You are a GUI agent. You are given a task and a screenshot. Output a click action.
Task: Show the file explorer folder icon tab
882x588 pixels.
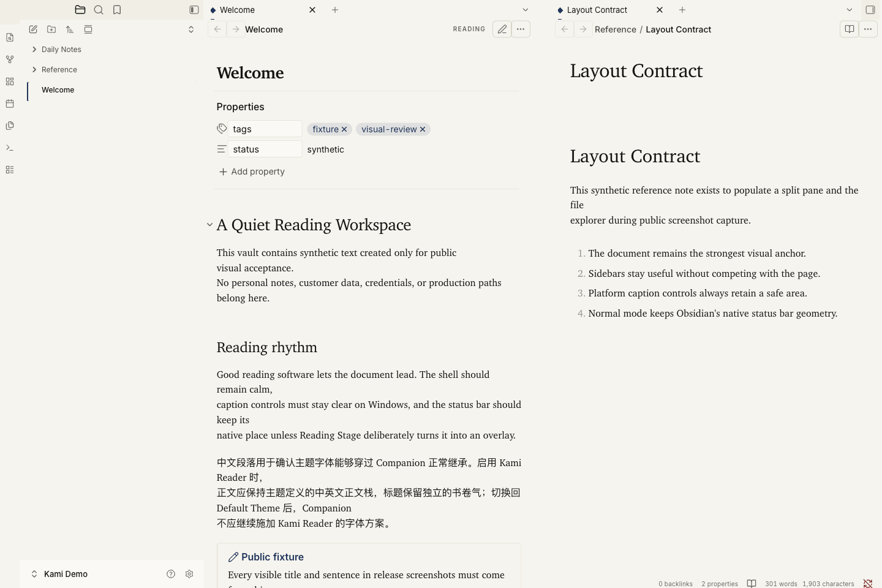[x=80, y=10]
